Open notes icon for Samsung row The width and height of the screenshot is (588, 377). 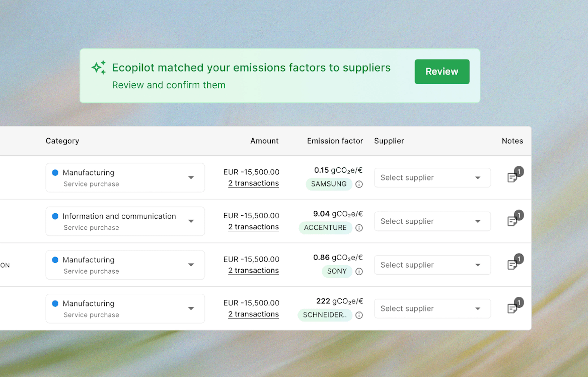click(512, 177)
